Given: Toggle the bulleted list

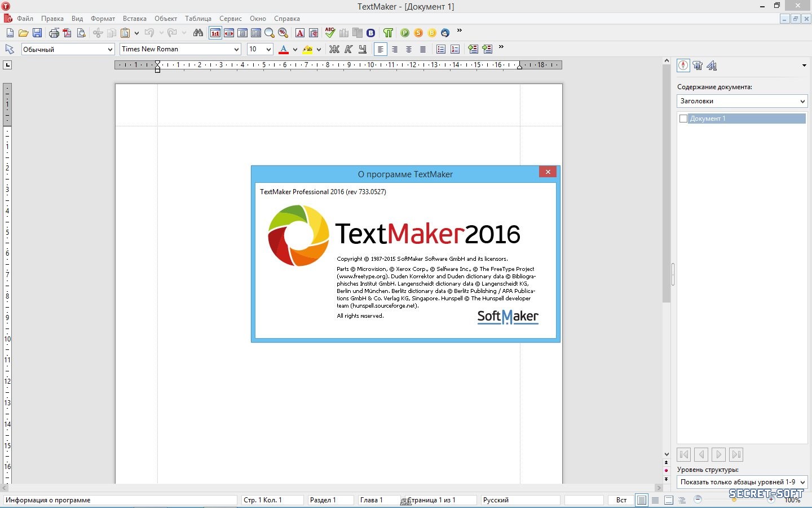Looking at the screenshot, I should [441, 49].
